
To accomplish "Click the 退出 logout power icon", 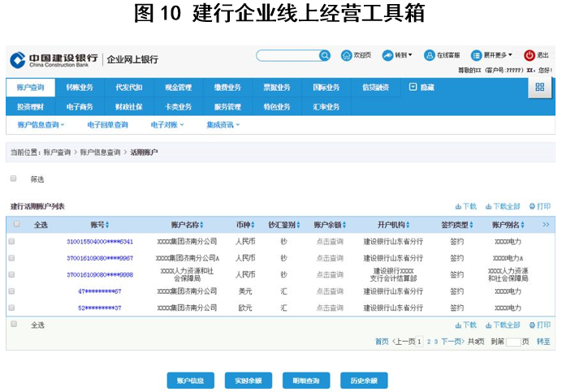I will 530,55.
